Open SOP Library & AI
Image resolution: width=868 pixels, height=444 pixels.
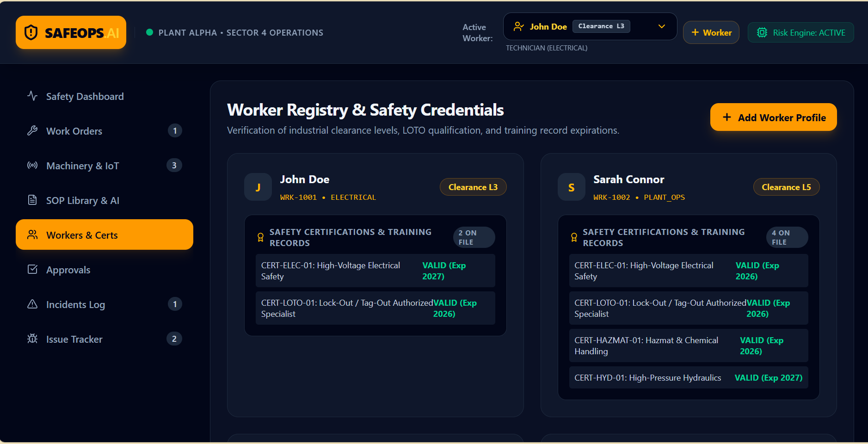(105, 200)
